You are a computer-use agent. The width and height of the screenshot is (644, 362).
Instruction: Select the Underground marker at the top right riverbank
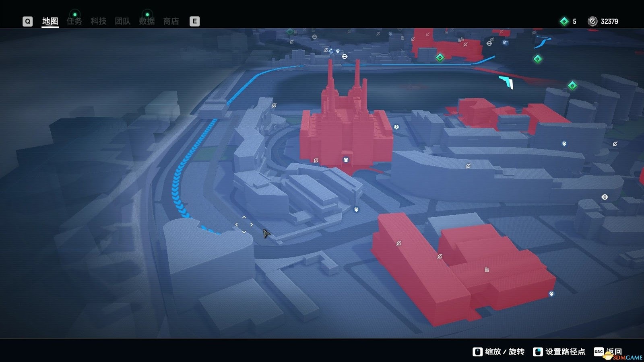tap(489, 43)
